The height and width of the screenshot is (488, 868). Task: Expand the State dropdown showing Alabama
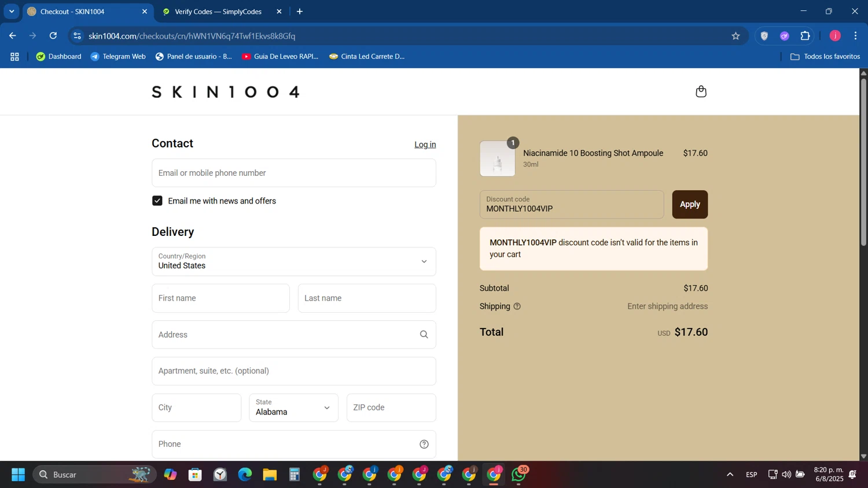point(294,408)
